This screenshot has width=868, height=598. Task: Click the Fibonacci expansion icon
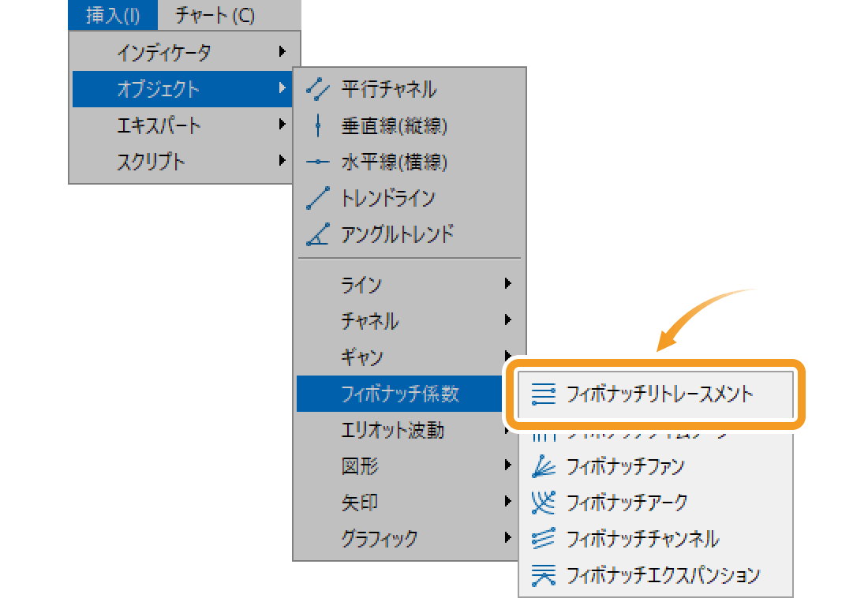[x=543, y=575]
